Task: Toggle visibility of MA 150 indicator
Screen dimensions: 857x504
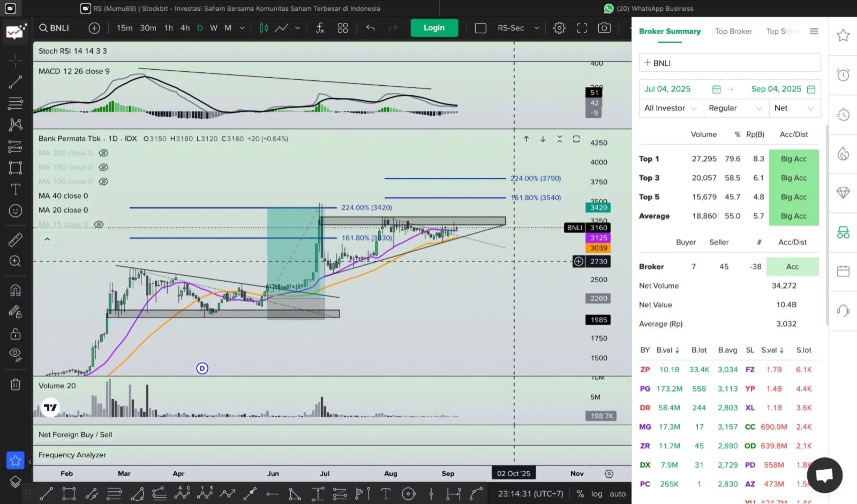Action: [104, 167]
